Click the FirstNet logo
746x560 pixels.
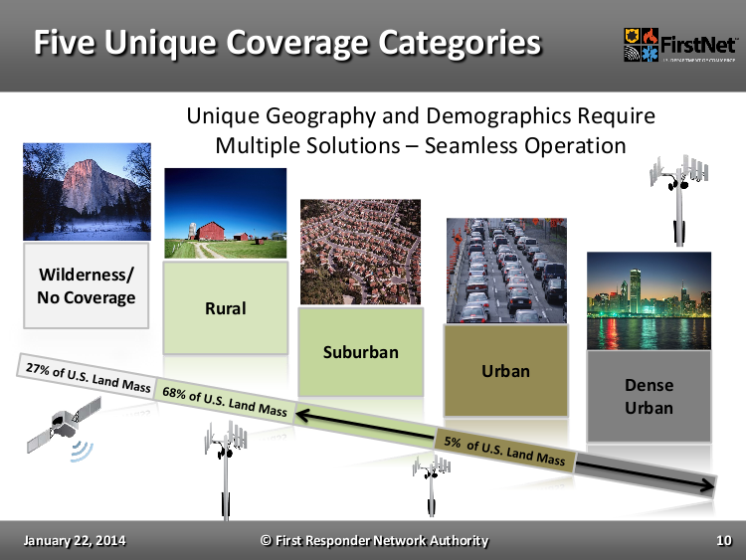[x=680, y=45]
